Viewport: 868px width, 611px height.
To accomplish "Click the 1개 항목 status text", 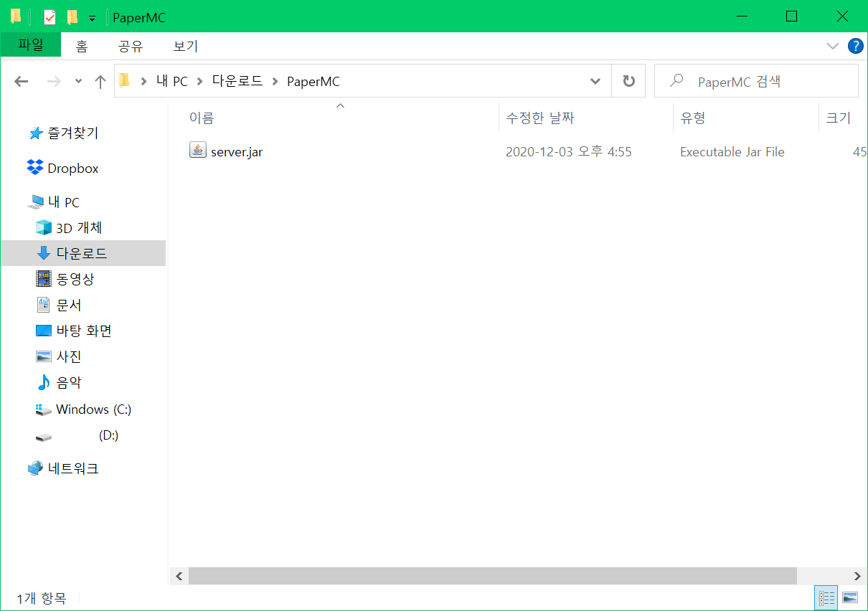I will 41,597.
